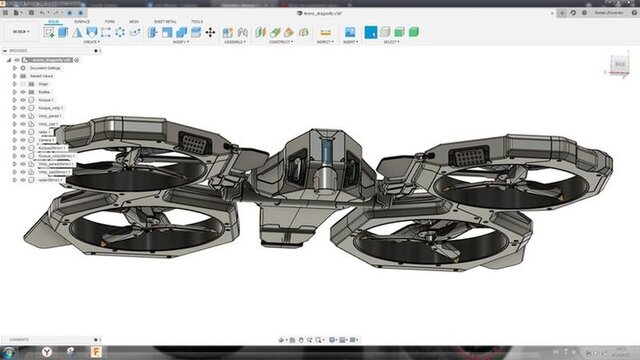Screen dimensions: 640x360
Task: Expand the Bodies folder node
Action: (15, 92)
